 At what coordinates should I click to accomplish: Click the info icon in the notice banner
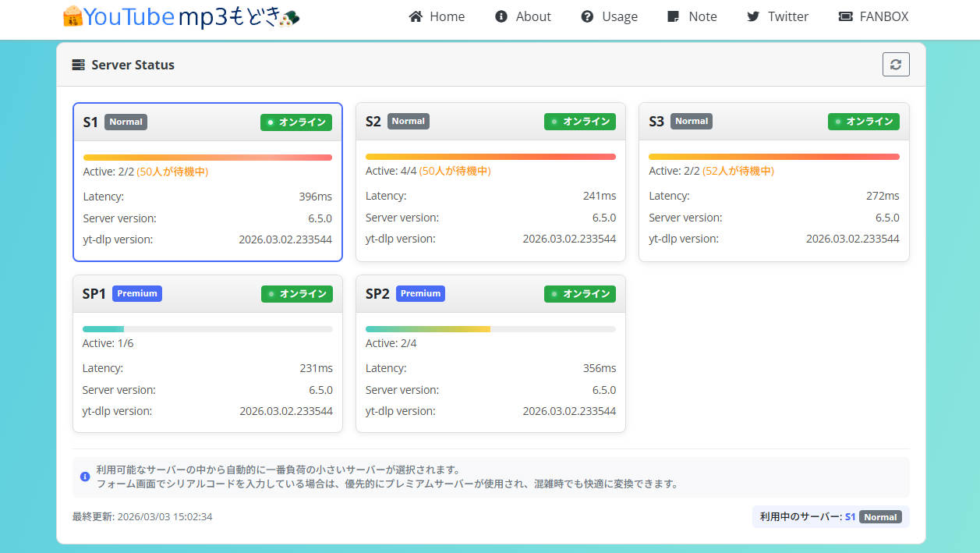pos(85,477)
